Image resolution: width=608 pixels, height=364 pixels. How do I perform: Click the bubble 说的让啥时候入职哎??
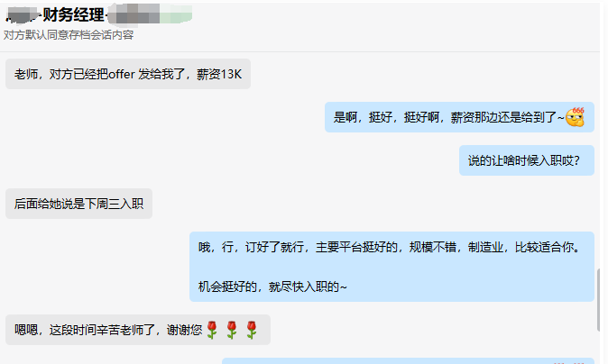click(x=527, y=160)
